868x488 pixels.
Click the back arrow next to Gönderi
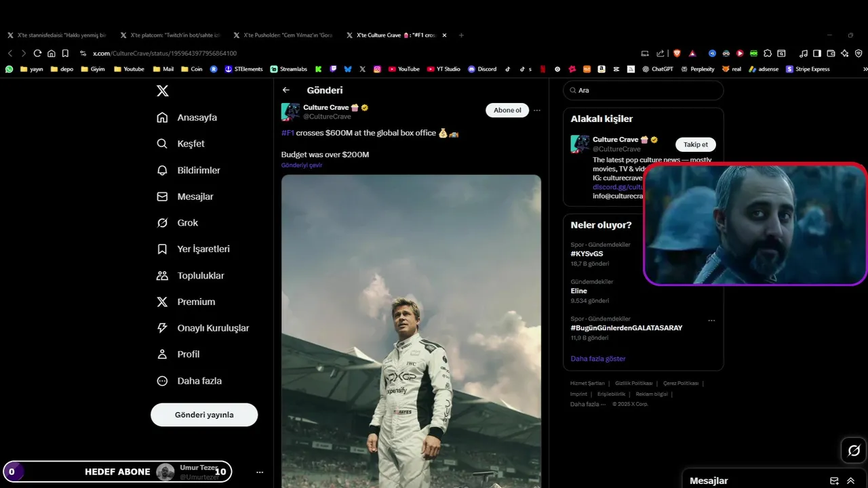[x=286, y=90]
